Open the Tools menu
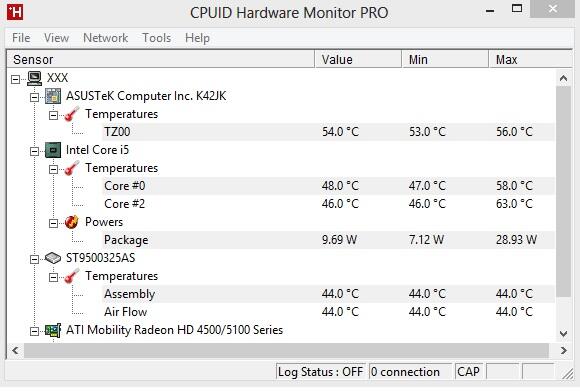580x391 pixels. point(156,38)
